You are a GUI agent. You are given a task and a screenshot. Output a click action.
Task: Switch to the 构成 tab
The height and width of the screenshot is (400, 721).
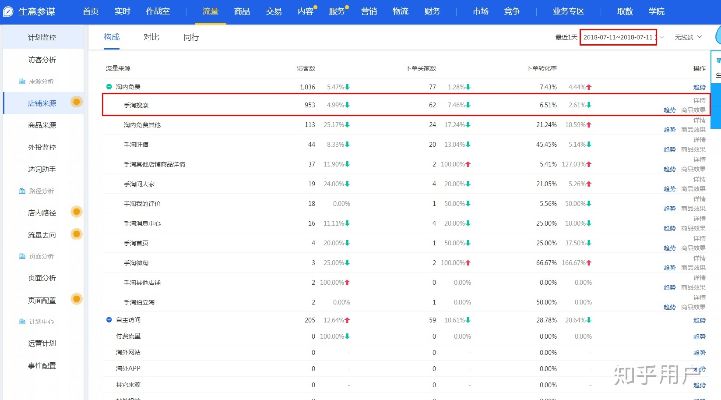click(112, 37)
